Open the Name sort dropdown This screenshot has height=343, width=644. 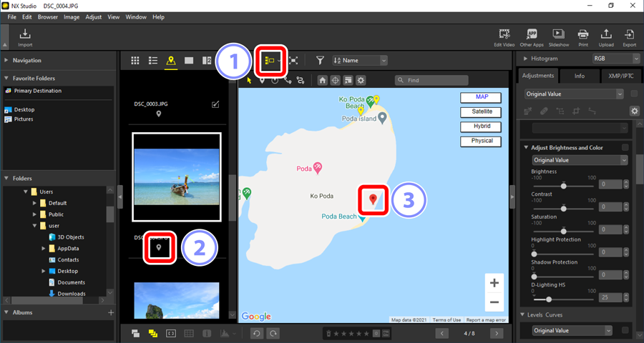pyautogui.click(x=360, y=61)
